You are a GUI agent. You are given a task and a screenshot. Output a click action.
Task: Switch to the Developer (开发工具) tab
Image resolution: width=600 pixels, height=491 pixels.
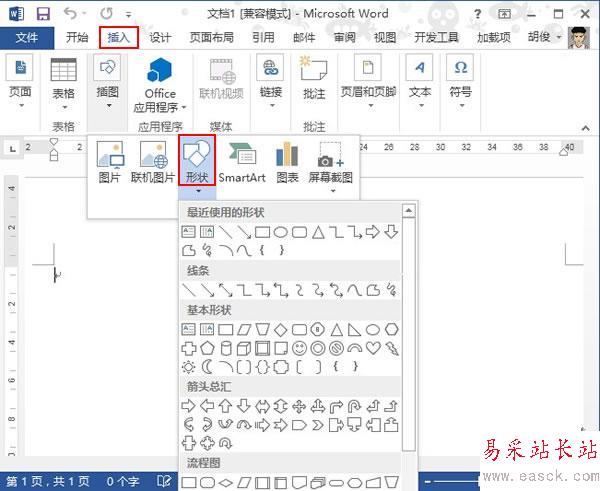coord(436,38)
